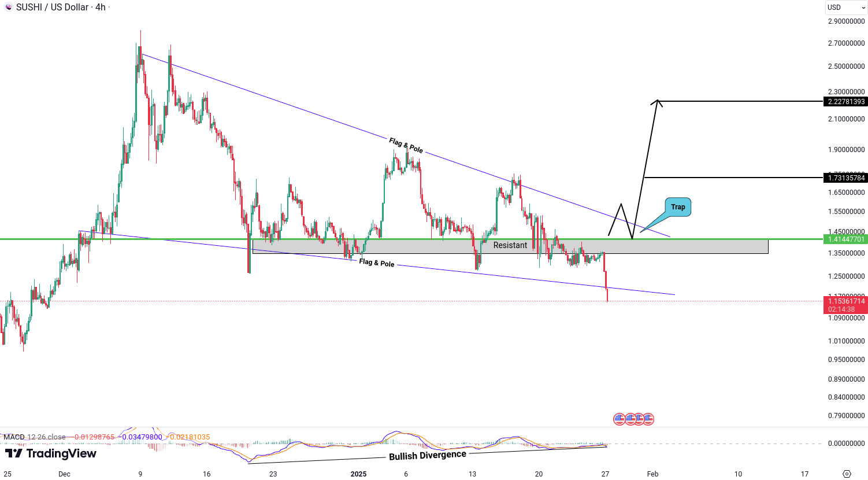
Task: Click the 02:14:38 candle countdown
Action: click(x=841, y=309)
